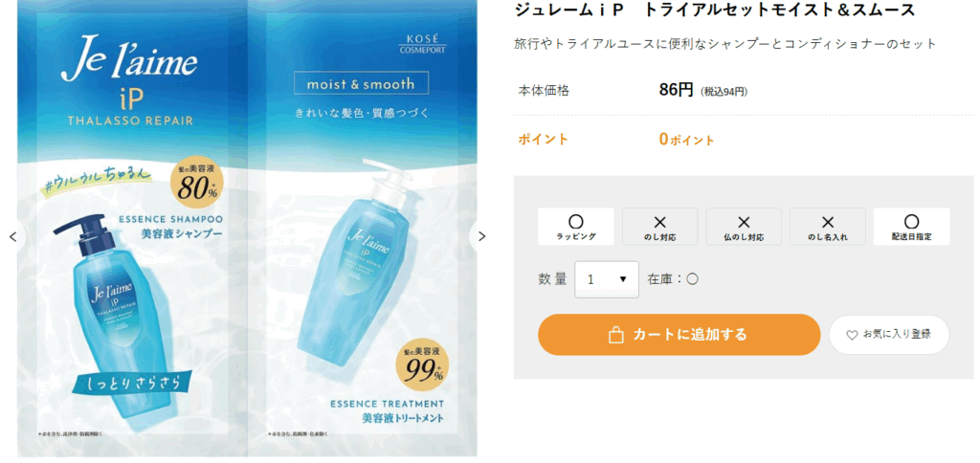Select the ラッピング option tile
Screen dimensions: 980x463
click(575, 227)
